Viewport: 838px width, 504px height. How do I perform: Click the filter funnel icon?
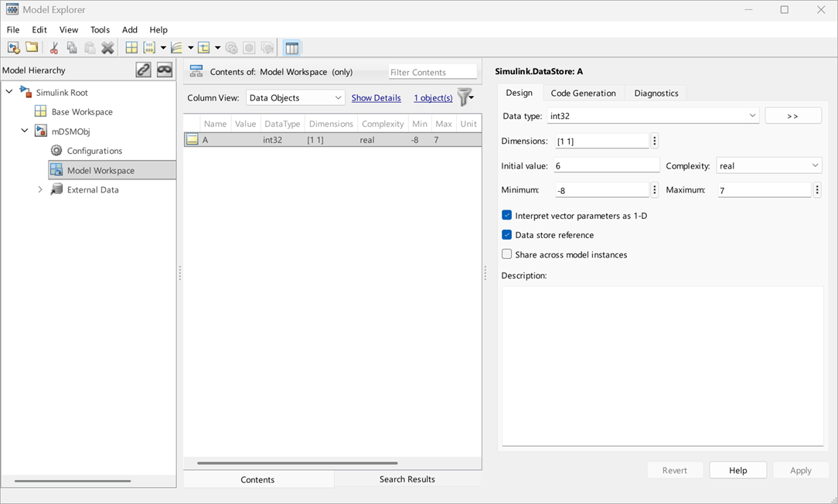(x=464, y=97)
